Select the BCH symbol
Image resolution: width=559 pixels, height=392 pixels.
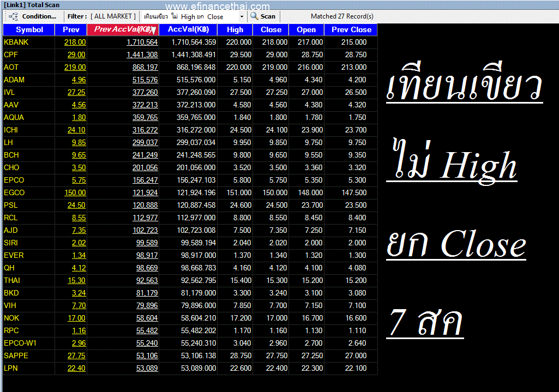pos(11,155)
